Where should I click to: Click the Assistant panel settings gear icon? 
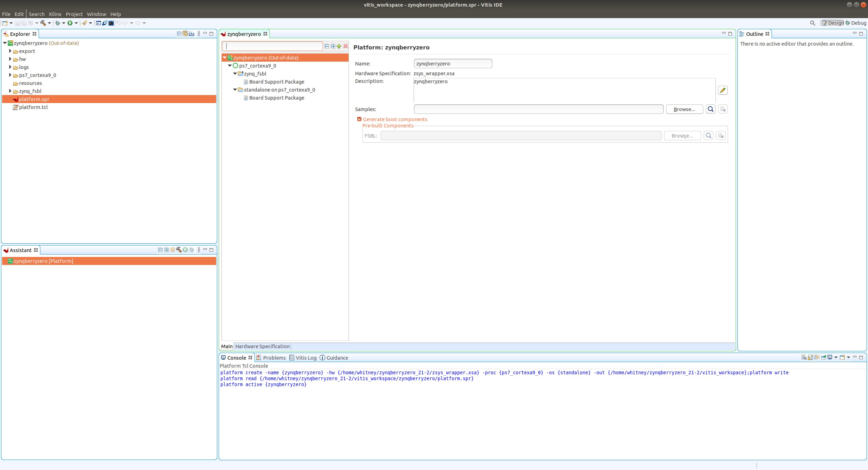pos(173,250)
